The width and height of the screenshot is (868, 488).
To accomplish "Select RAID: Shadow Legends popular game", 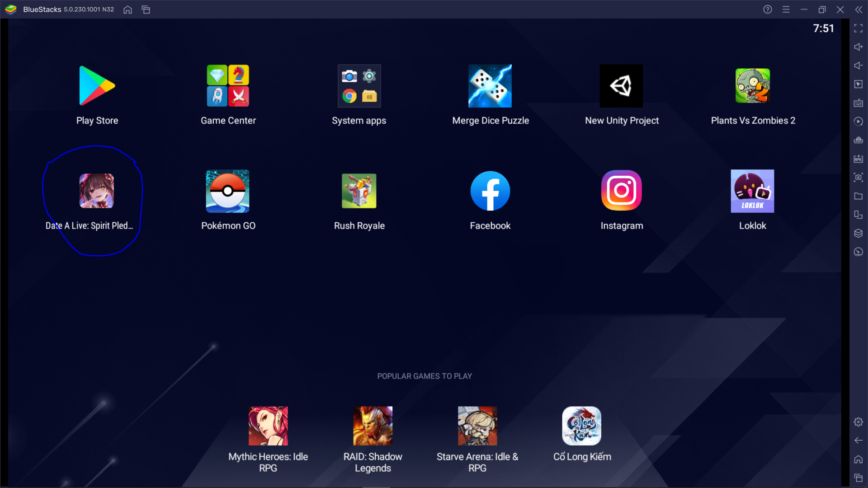I will click(373, 426).
